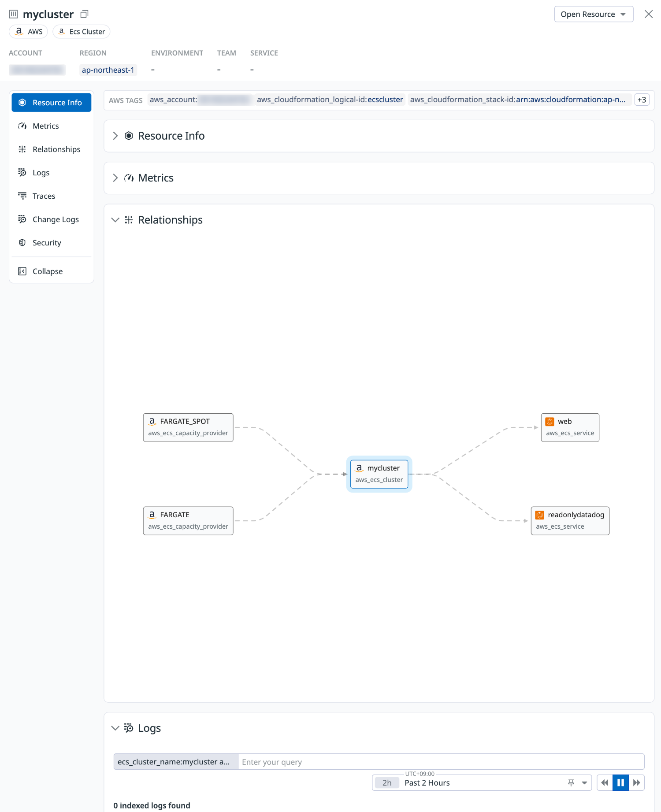The image size is (661, 812).
Task: Click the ecs_cluster_name:mycluster filter chip
Action: pos(176,762)
